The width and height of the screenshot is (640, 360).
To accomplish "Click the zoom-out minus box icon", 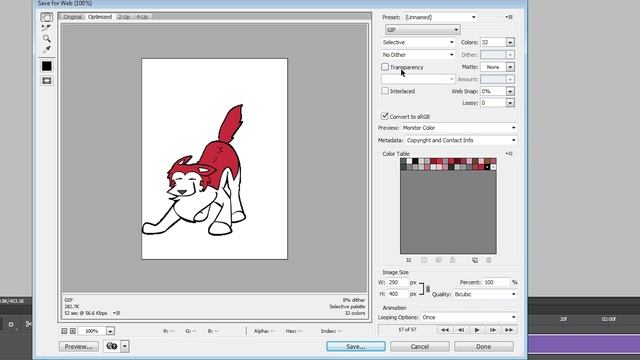I will click(x=64, y=331).
